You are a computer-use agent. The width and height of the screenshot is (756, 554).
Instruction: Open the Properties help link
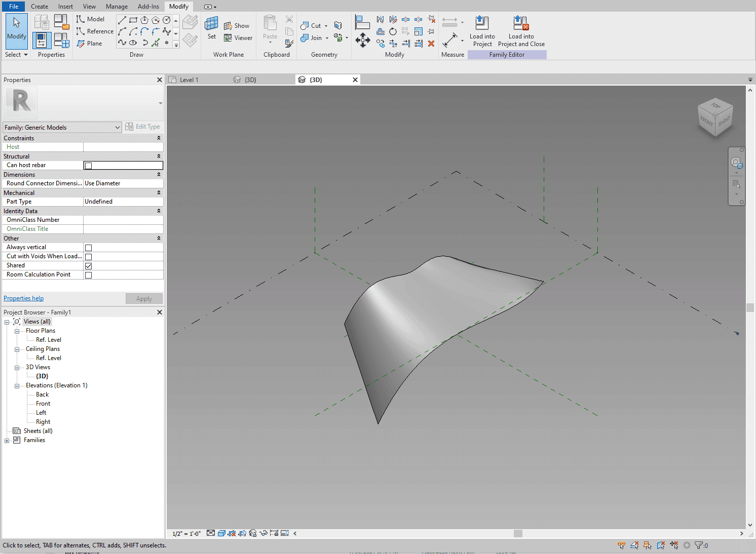click(x=23, y=298)
